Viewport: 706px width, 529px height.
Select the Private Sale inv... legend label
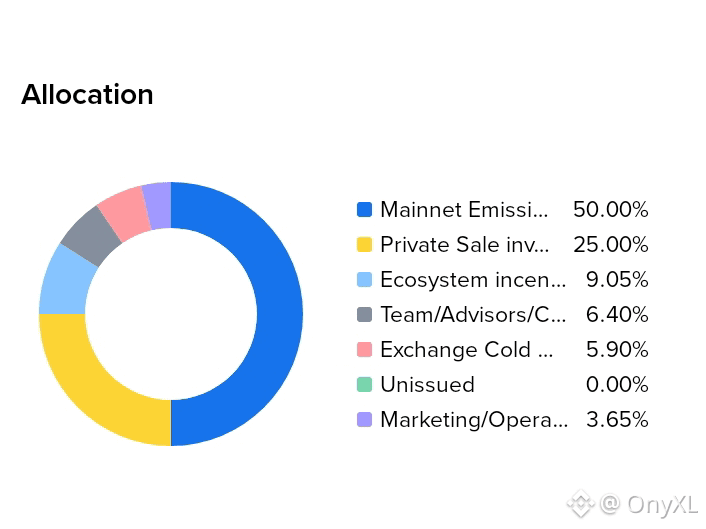465,245
